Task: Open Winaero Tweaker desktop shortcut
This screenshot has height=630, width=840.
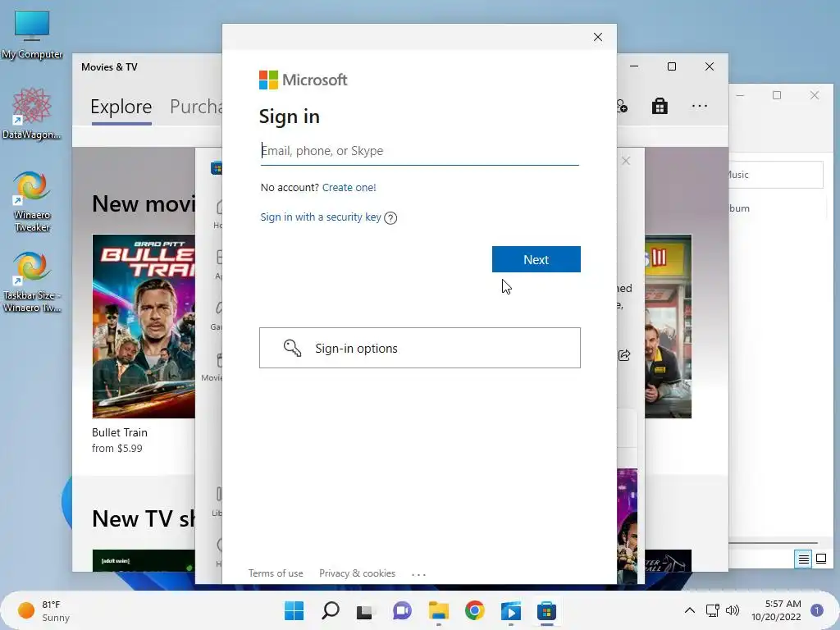Action: [32, 202]
